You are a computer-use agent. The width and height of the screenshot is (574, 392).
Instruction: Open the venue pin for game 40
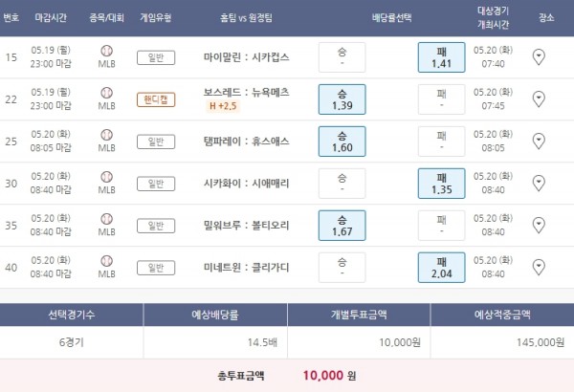pos(539,267)
